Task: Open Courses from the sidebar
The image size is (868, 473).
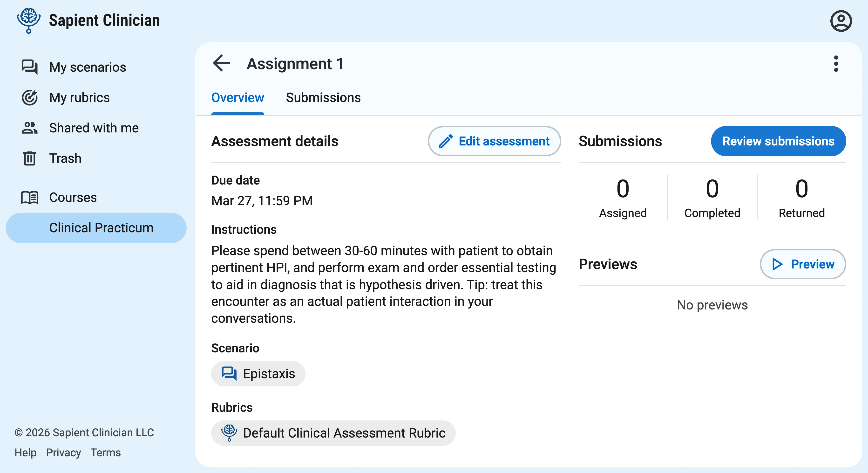Action: click(73, 197)
